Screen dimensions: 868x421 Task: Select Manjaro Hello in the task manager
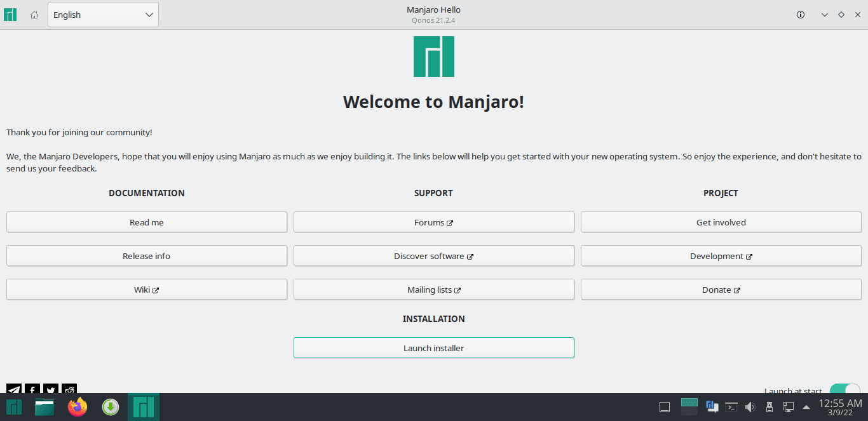144,407
